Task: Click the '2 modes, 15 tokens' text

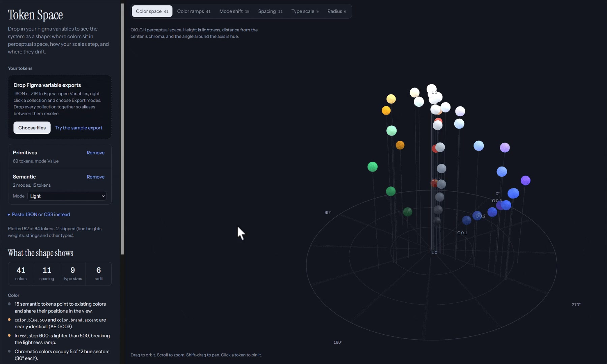Action: tap(32, 185)
